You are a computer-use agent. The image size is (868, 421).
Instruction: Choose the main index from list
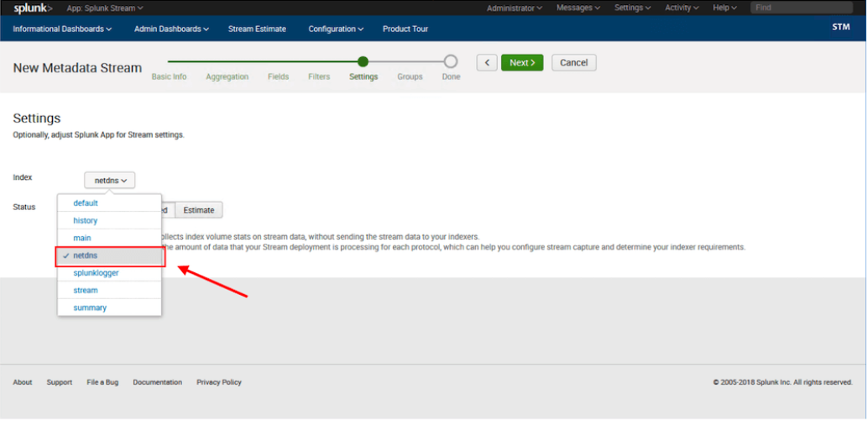(82, 238)
